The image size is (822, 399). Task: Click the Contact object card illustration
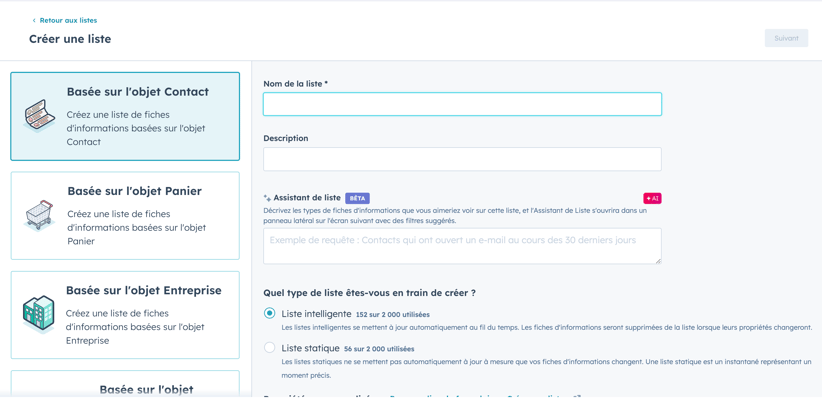39,115
